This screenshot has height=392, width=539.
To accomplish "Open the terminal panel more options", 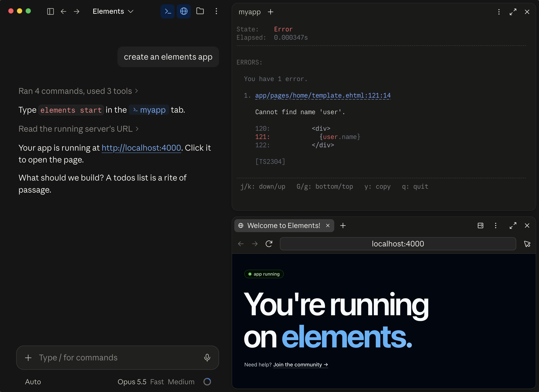I will [499, 12].
